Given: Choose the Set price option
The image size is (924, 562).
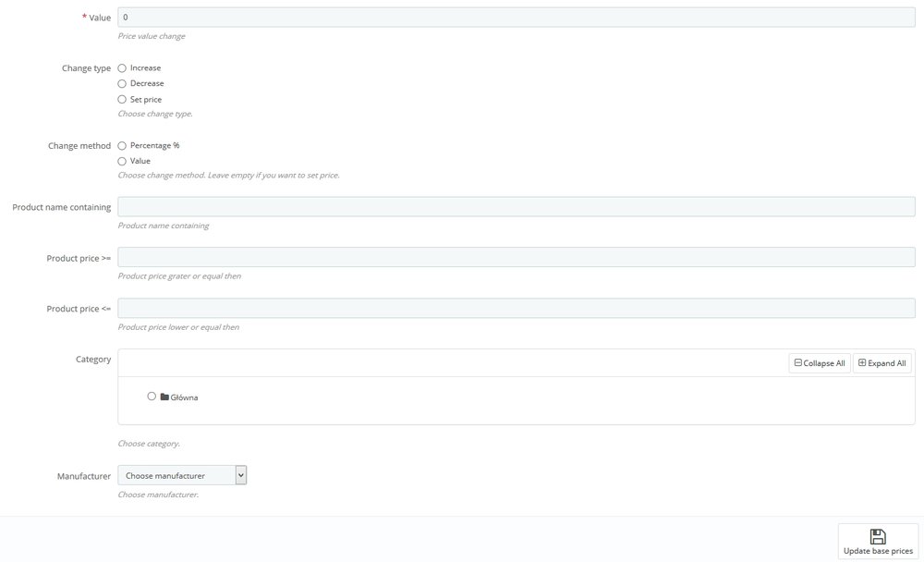Looking at the screenshot, I should (x=122, y=99).
